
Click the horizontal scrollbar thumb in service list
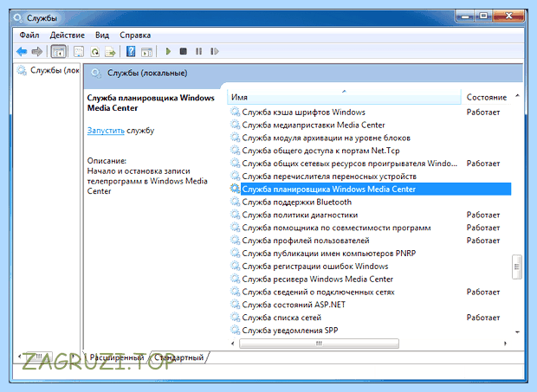click(x=319, y=343)
